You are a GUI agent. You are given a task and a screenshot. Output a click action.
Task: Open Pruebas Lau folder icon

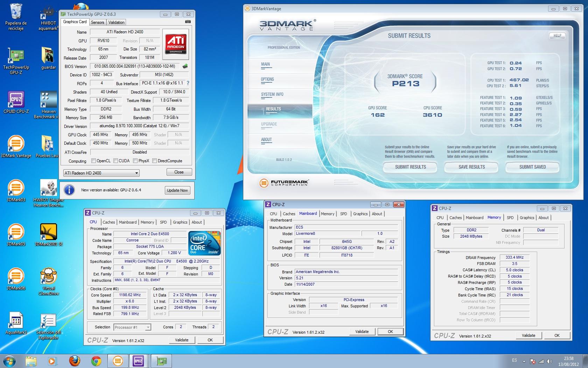click(x=47, y=146)
